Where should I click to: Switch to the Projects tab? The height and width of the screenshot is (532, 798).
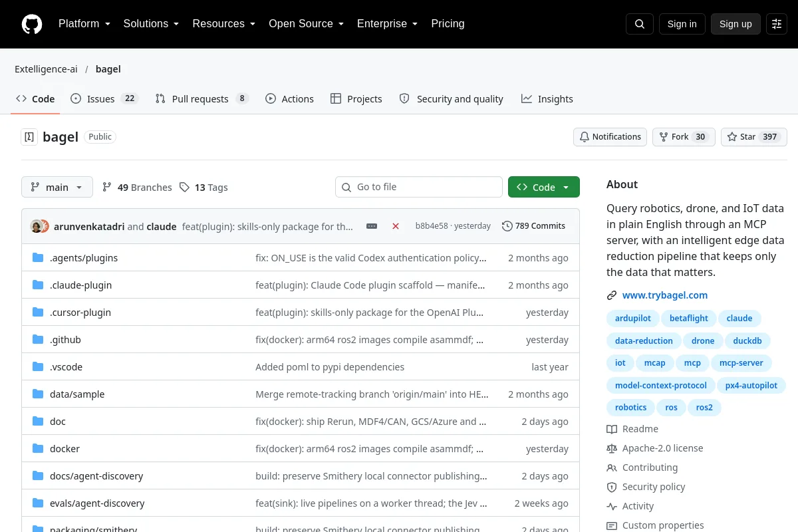click(x=356, y=99)
